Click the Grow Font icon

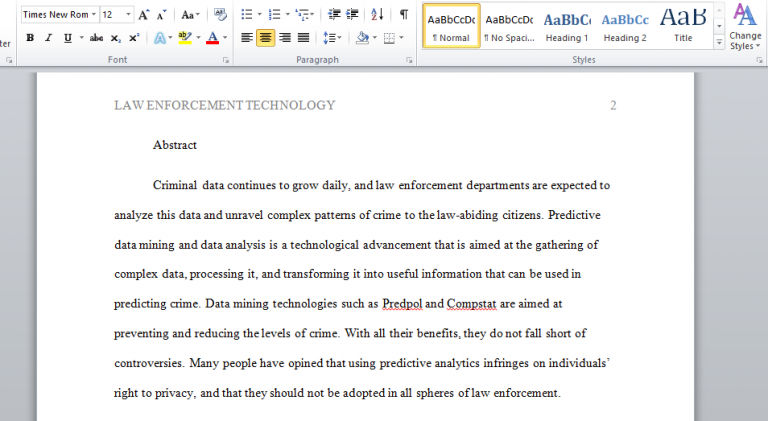(145, 15)
